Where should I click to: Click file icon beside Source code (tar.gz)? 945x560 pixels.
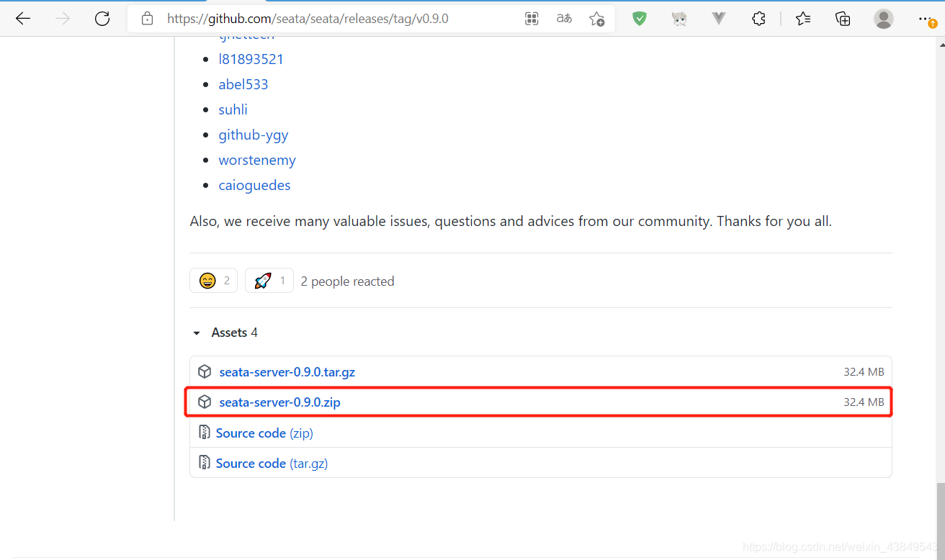coord(204,463)
